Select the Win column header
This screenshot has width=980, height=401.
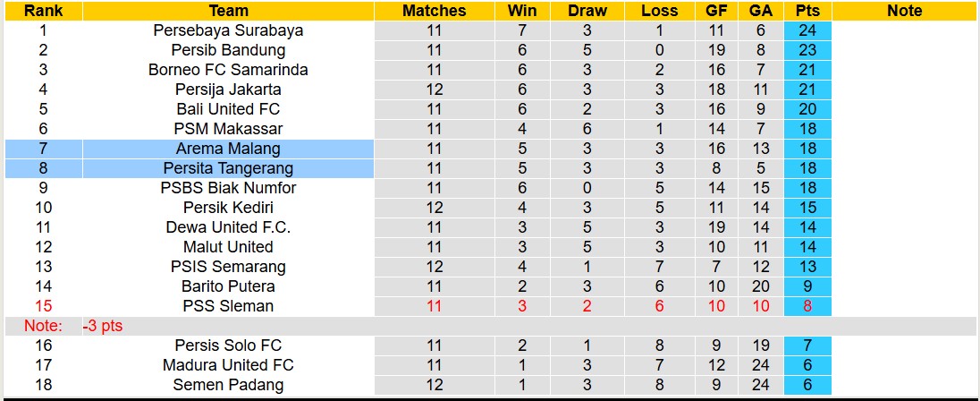pyautogui.click(x=522, y=11)
